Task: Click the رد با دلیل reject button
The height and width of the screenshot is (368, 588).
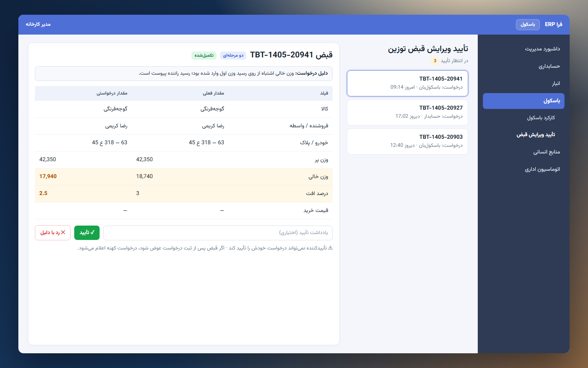Action: [x=53, y=233]
